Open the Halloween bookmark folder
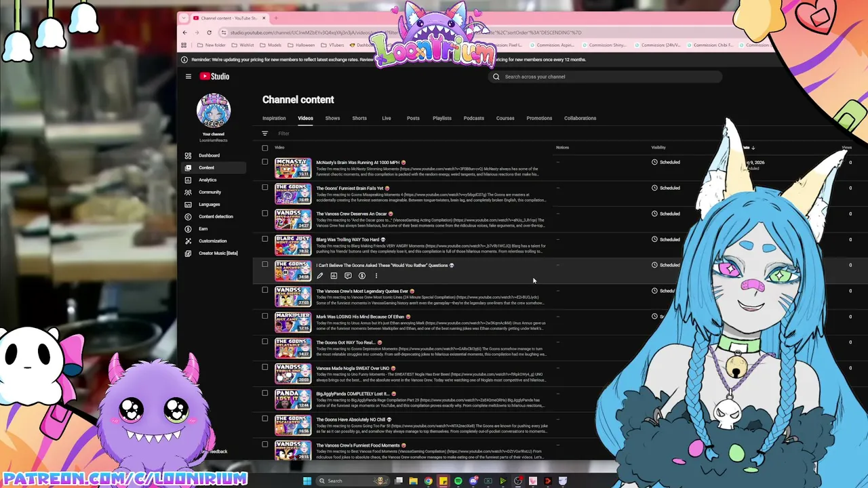 [301, 45]
